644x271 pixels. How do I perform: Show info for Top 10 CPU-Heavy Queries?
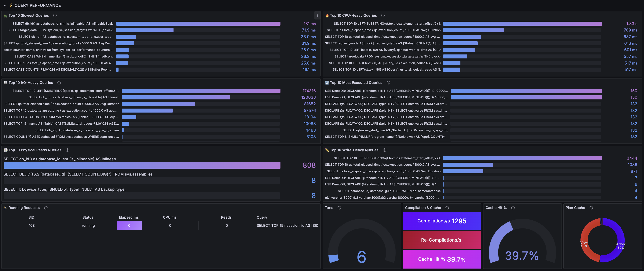point(383,16)
